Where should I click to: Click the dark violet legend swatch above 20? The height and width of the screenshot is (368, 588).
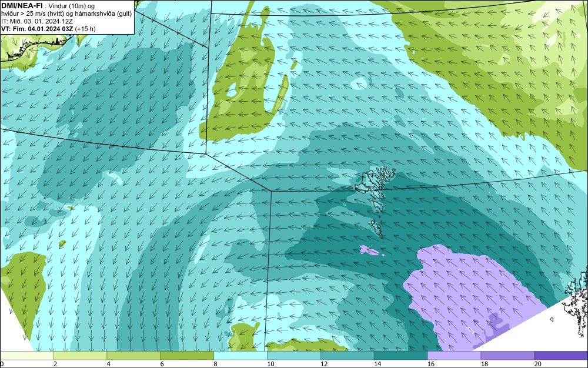(561, 356)
